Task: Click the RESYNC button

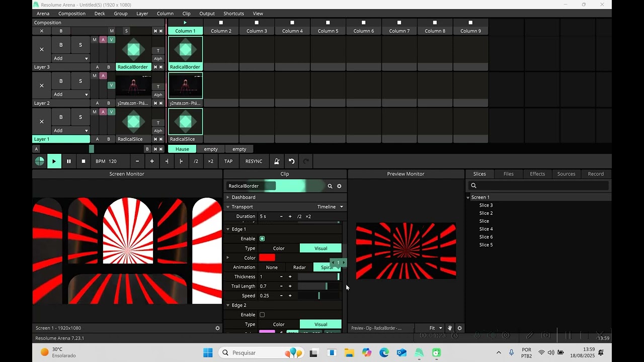Action: pyautogui.click(x=254, y=161)
